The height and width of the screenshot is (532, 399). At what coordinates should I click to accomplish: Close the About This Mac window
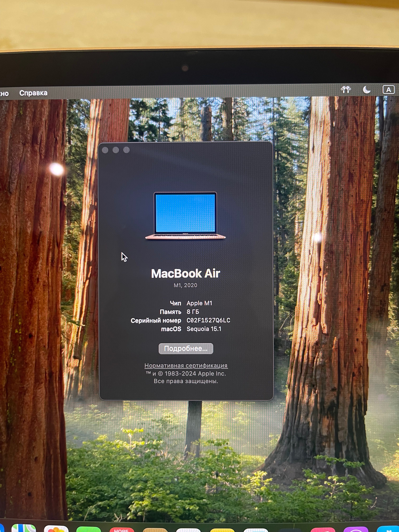[x=105, y=150]
